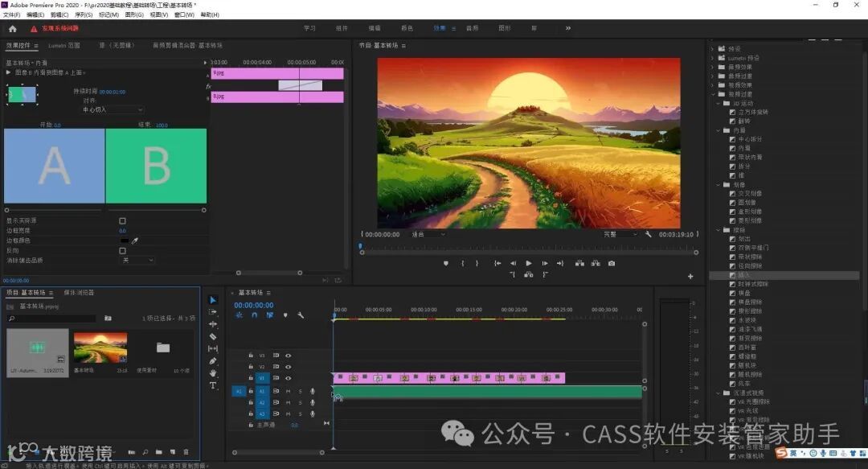This screenshot has width=868, height=469.
Task: Click the delete trash icon in project panel
Action: pos(186,452)
